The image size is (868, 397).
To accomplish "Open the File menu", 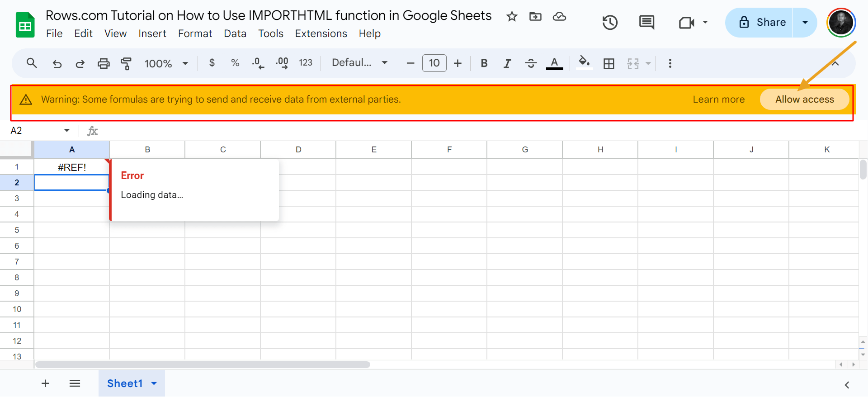I will (x=54, y=34).
